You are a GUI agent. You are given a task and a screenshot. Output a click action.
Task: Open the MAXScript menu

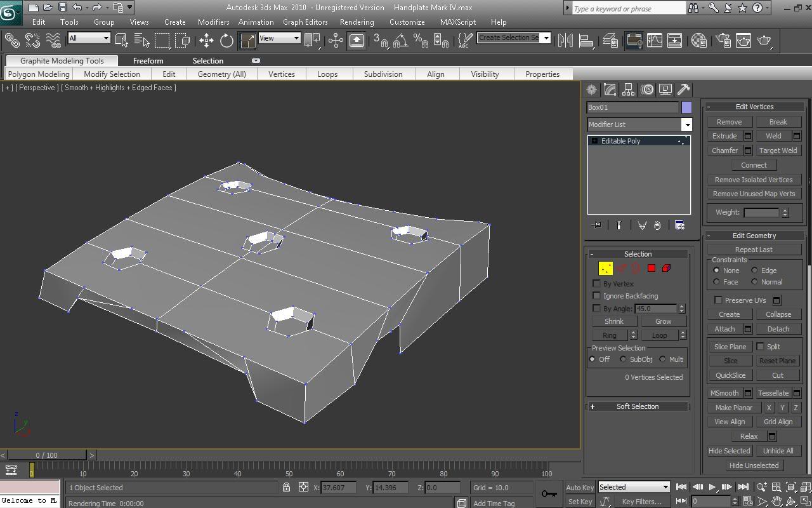458,22
